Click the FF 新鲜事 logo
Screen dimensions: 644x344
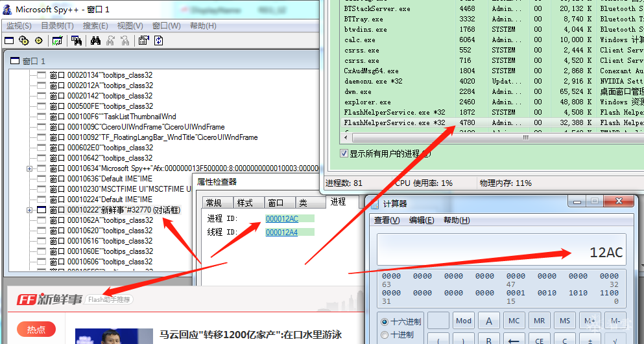click(x=49, y=299)
